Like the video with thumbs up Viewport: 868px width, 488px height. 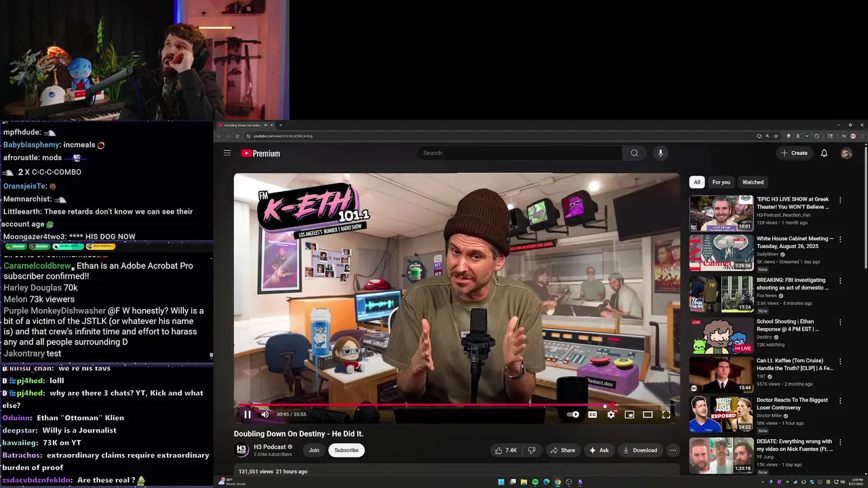click(505, 450)
